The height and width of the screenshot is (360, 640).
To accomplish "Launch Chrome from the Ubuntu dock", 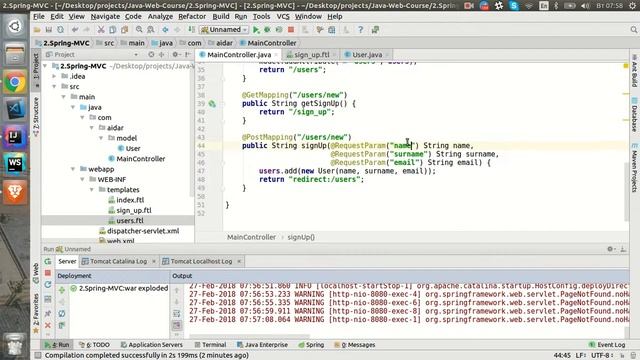I will 15,82.
